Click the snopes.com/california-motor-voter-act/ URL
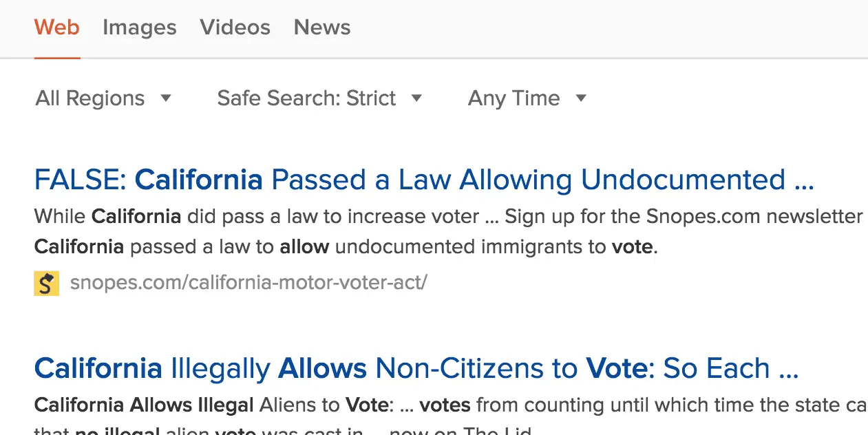This screenshot has width=868, height=435. point(248,282)
